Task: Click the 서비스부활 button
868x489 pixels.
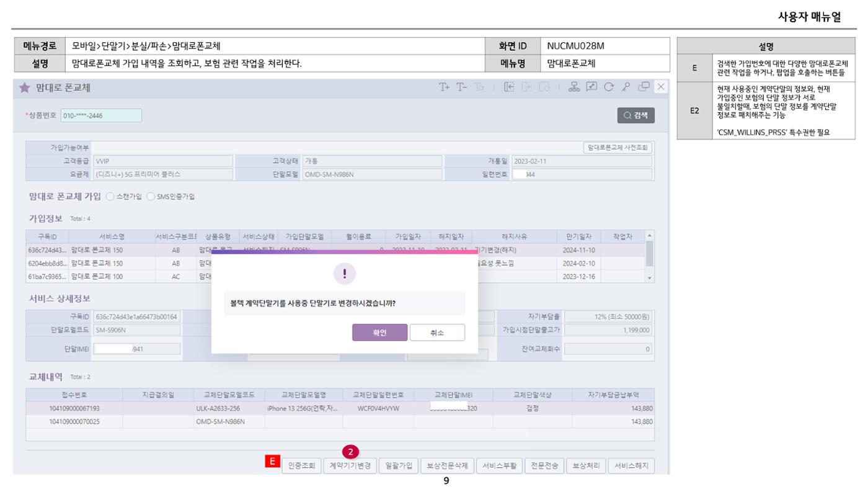Action: [499, 466]
